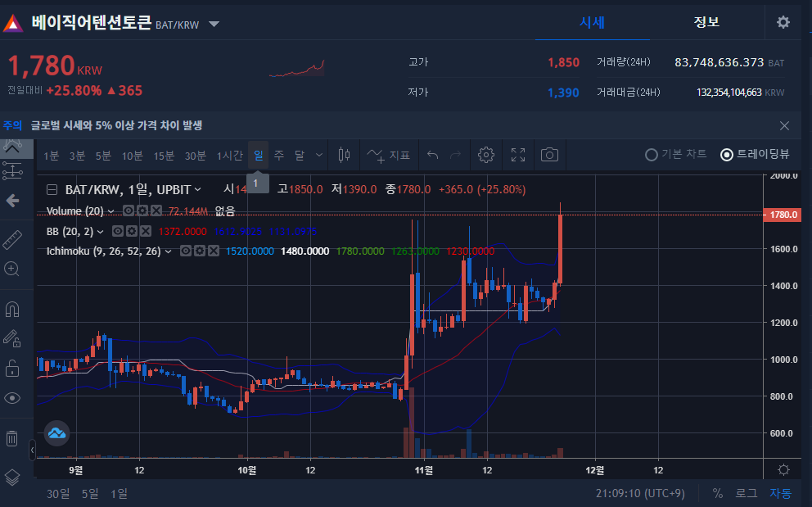Select 15분 interval
The image size is (812, 507).
coord(164,156)
